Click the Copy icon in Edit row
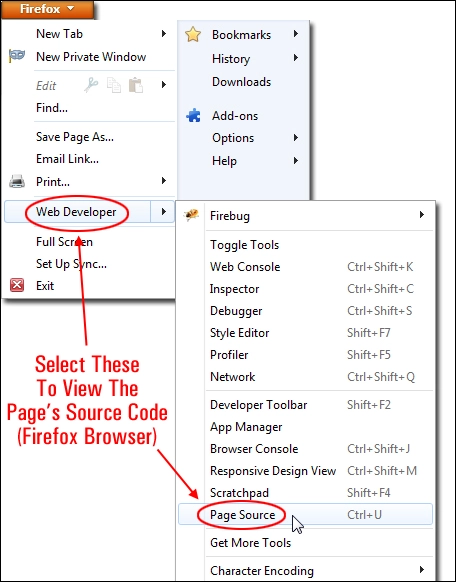 (x=114, y=85)
